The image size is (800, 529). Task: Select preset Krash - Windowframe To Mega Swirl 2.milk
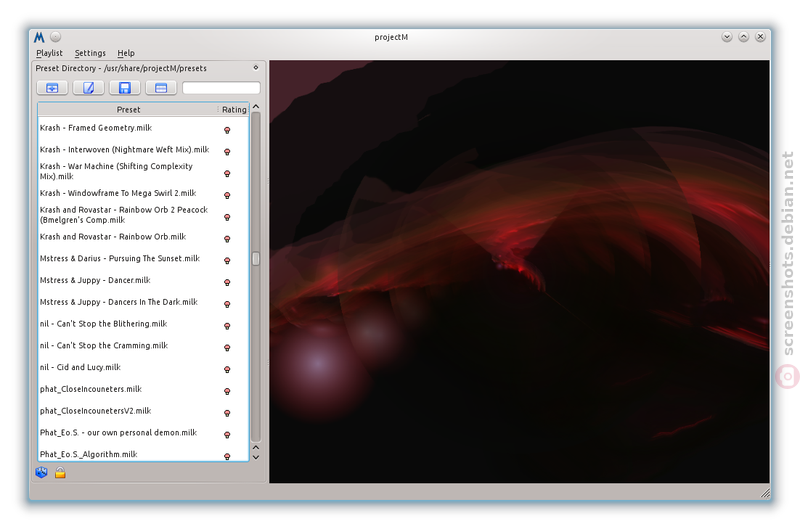pos(118,193)
